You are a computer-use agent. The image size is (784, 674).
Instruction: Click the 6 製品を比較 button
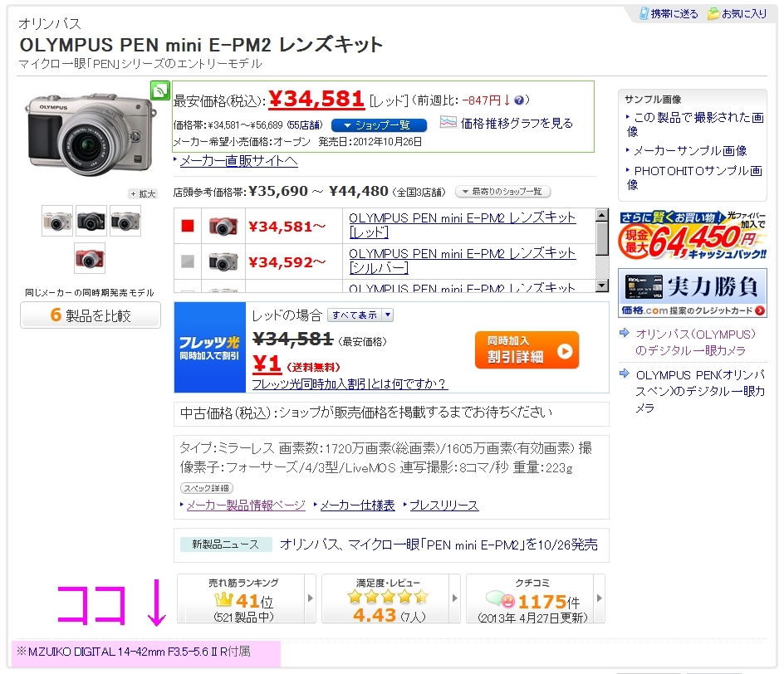(91, 315)
